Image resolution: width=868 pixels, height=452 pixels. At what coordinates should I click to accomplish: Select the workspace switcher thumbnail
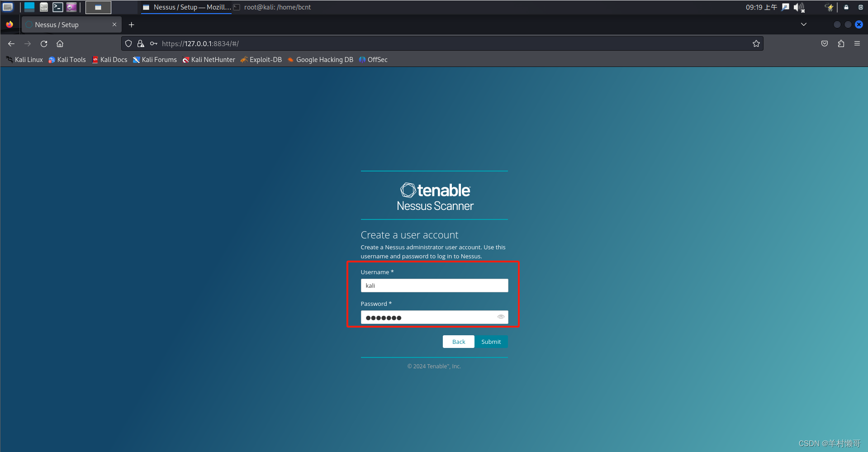click(98, 7)
